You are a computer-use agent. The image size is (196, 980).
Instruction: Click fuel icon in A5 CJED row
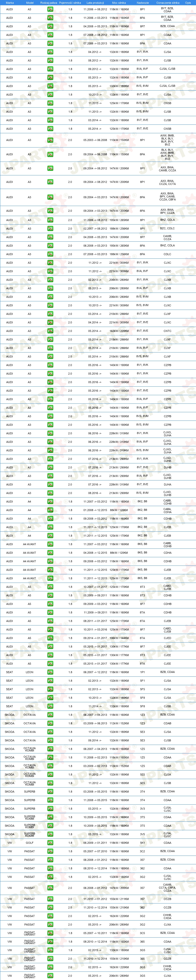pyautogui.click(x=50, y=638)
